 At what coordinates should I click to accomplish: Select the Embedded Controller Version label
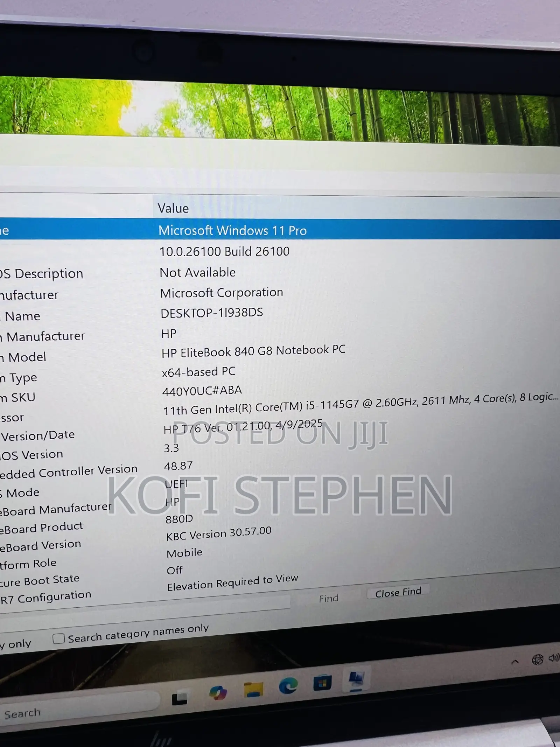pyautogui.click(x=69, y=472)
